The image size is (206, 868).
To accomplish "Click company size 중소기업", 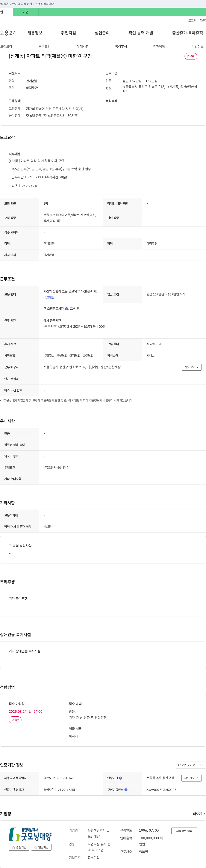I will [x=94, y=858].
